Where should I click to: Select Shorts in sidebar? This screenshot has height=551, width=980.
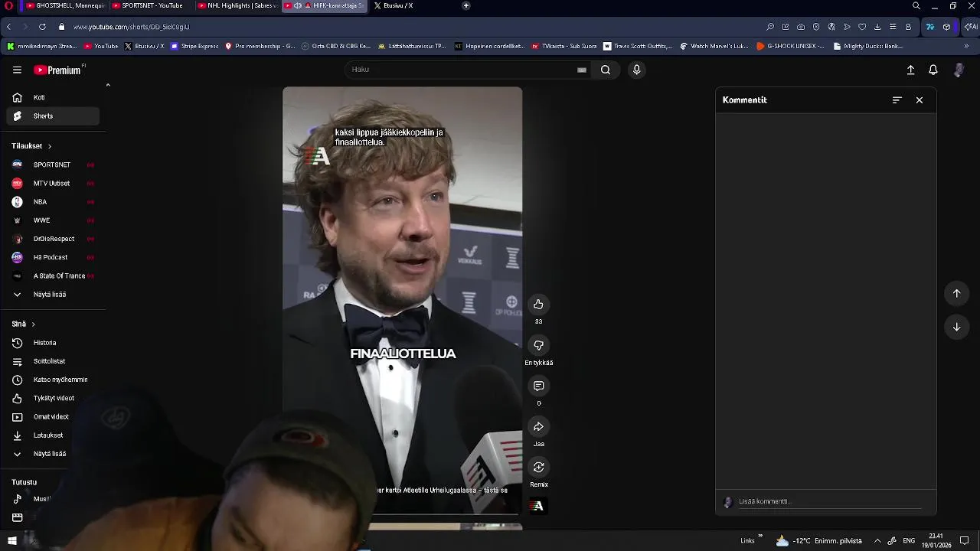click(x=53, y=116)
